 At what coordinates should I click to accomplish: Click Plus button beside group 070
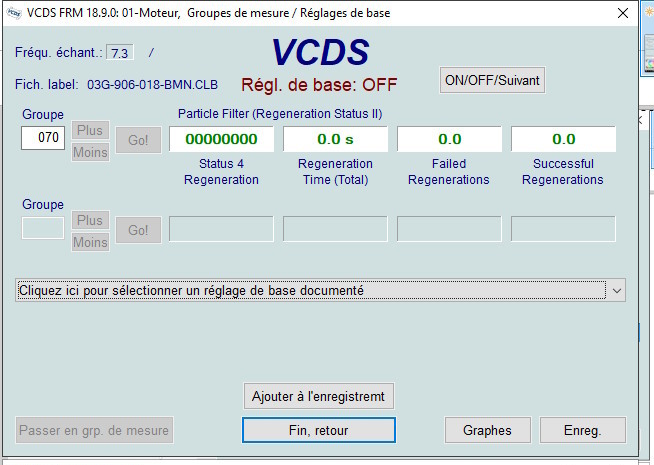click(90, 130)
